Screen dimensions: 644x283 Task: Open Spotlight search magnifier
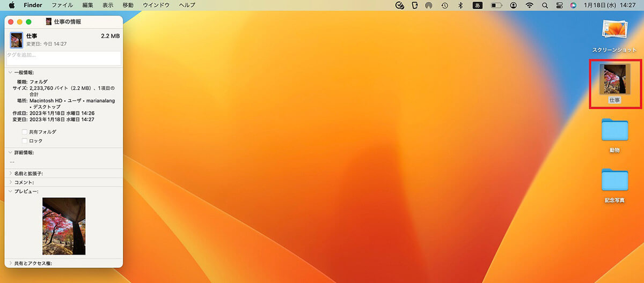coord(545,5)
